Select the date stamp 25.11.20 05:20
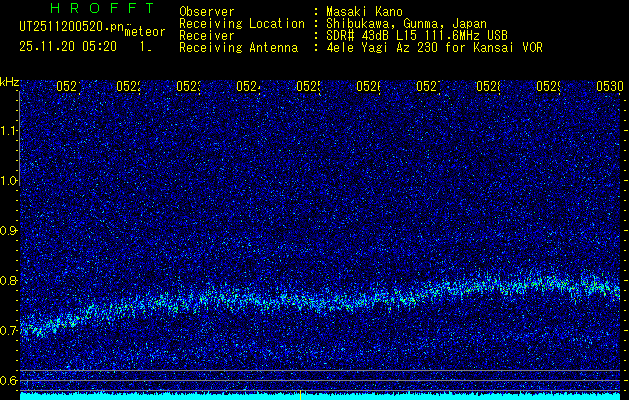Screen dimensions: 629x400 (68, 47)
